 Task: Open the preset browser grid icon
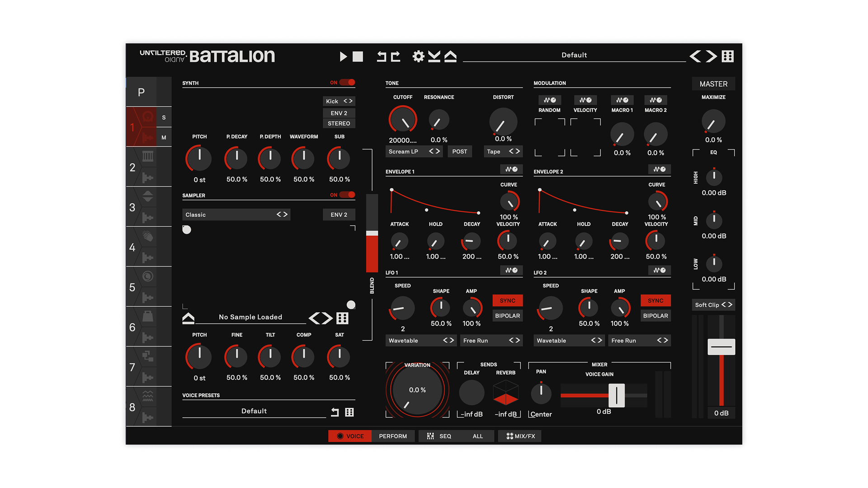click(727, 56)
